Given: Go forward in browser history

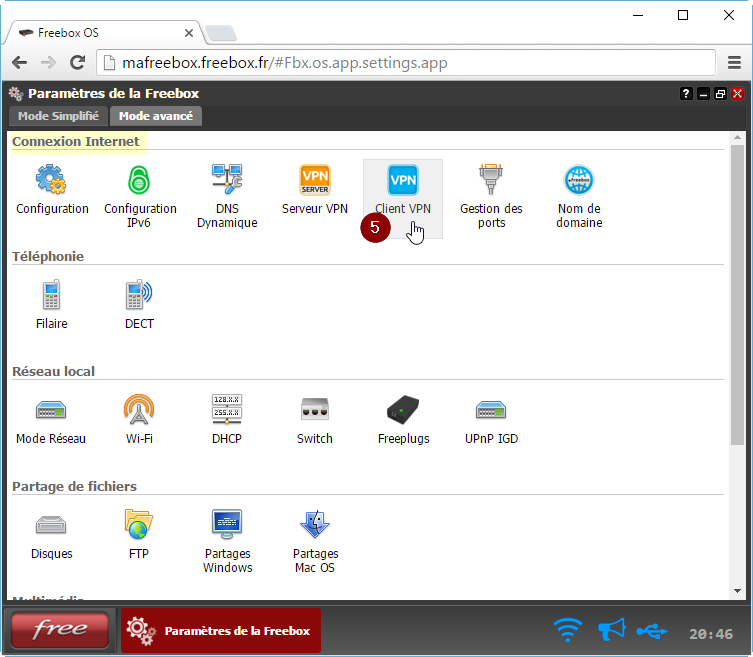Looking at the screenshot, I should [x=48, y=62].
